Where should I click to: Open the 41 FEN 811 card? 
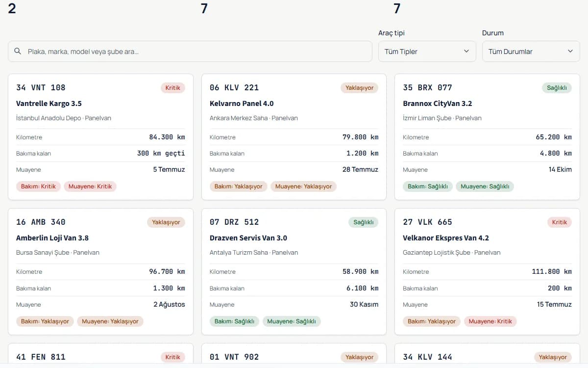[100, 355]
